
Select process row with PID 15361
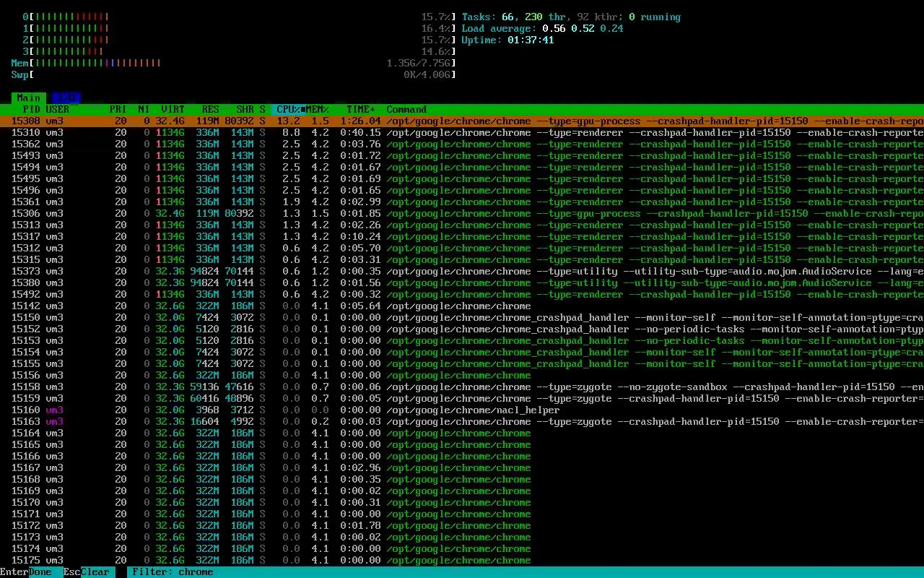pyautogui.click(x=462, y=202)
